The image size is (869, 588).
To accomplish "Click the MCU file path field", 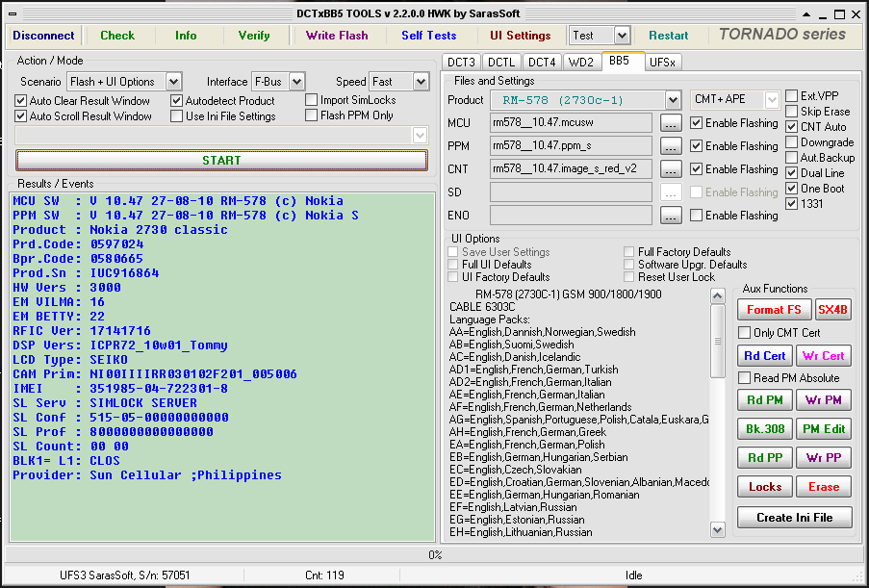I will [571, 123].
